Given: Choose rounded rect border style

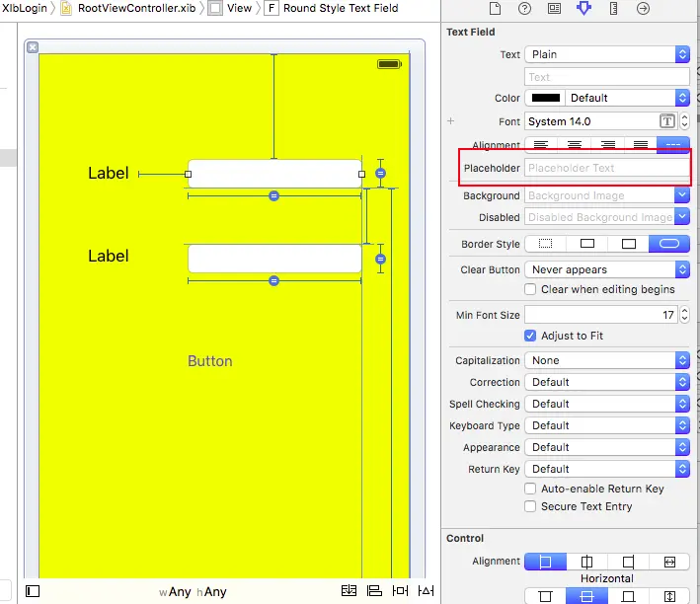Looking at the screenshot, I should (x=669, y=244).
